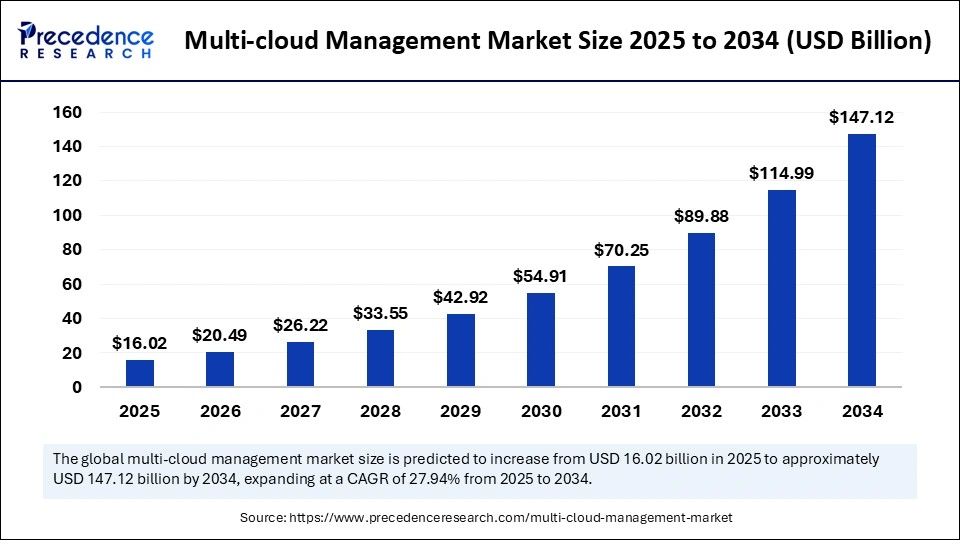The width and height of the screenshot is (960, 540).
Task: Select the 2030 bar in the chart
Action: (541, 340)
